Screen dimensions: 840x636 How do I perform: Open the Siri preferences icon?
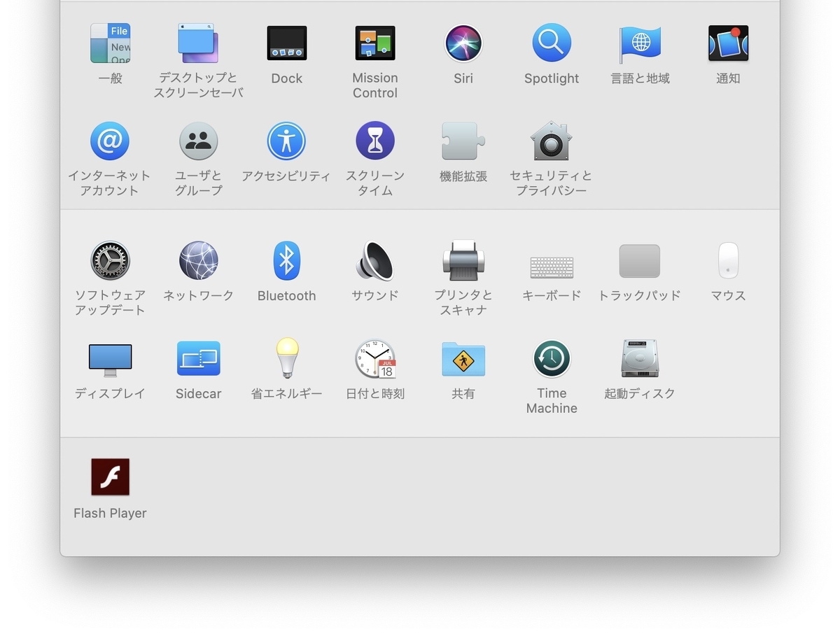[463, 43]
